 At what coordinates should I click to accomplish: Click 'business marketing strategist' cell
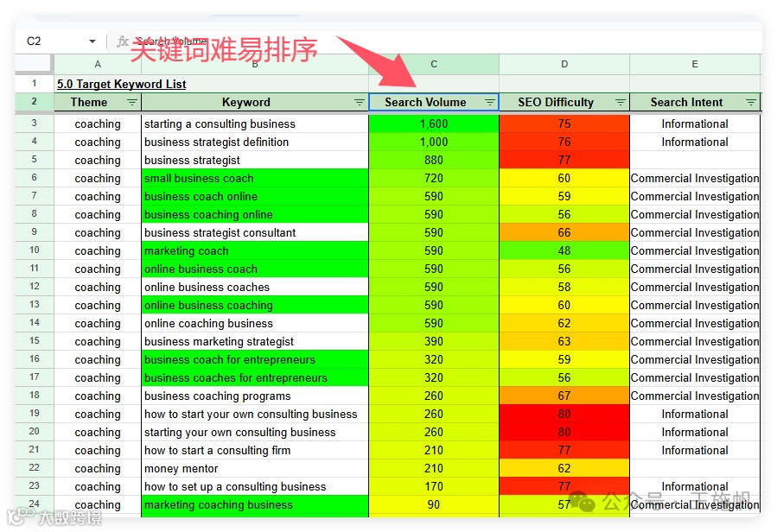click(x=255, y=342)
